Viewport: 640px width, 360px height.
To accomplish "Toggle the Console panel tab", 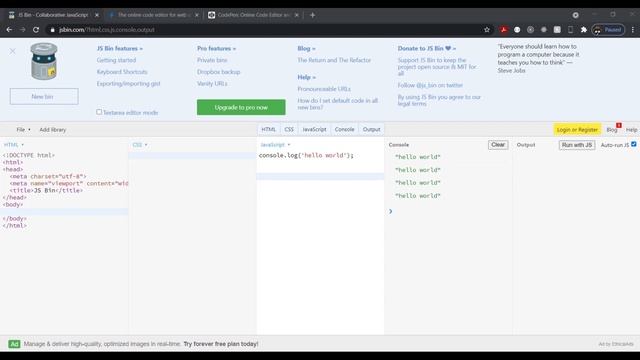I will (344, 129).
